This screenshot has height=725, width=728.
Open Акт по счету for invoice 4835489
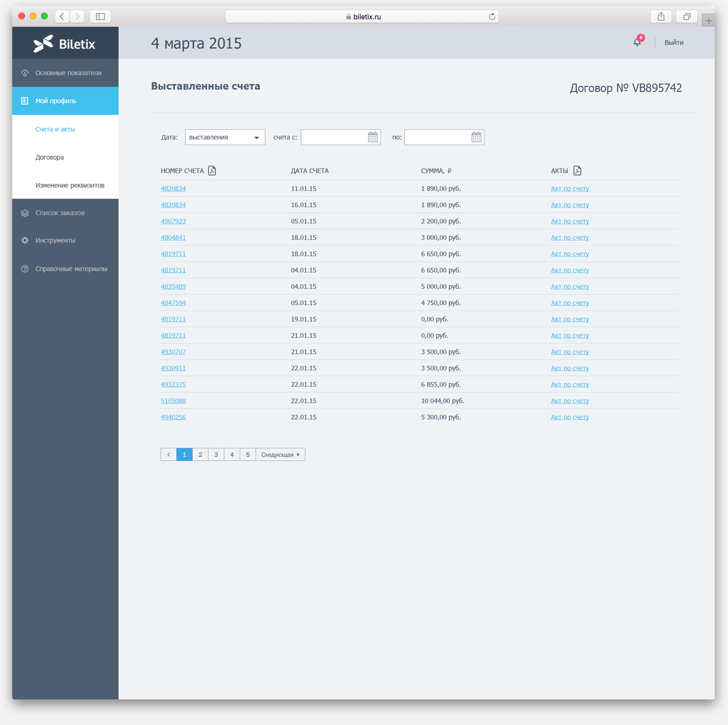[570, 286]
